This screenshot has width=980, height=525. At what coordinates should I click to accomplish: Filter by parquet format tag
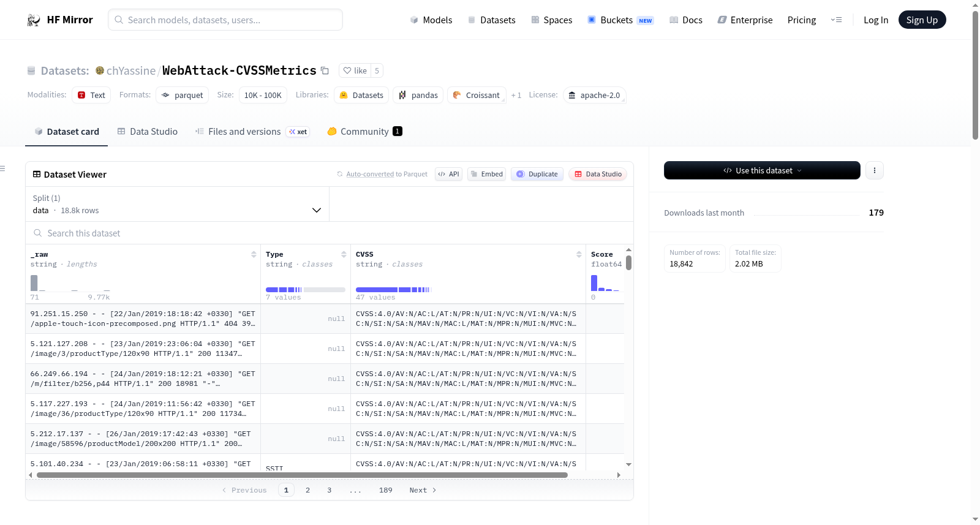183,95
